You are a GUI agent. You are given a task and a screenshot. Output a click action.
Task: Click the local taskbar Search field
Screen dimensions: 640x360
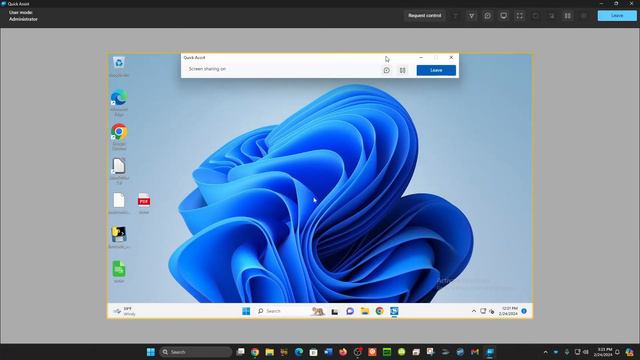click(196, 352)
